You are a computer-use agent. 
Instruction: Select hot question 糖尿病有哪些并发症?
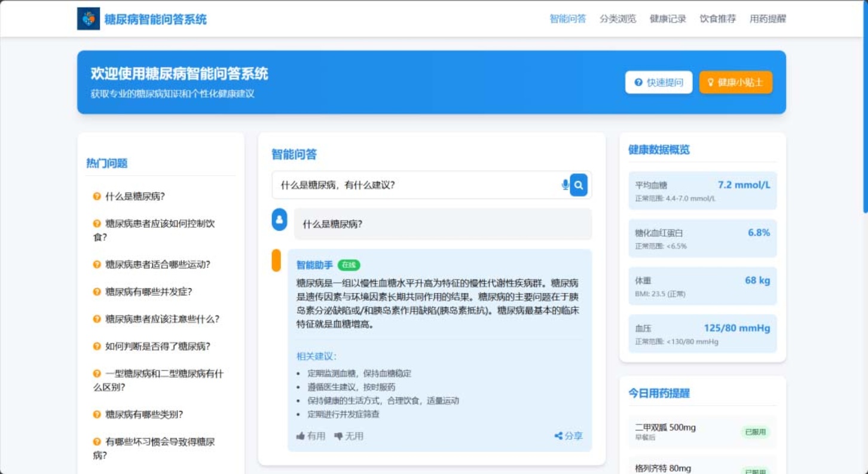pos(148,292)
